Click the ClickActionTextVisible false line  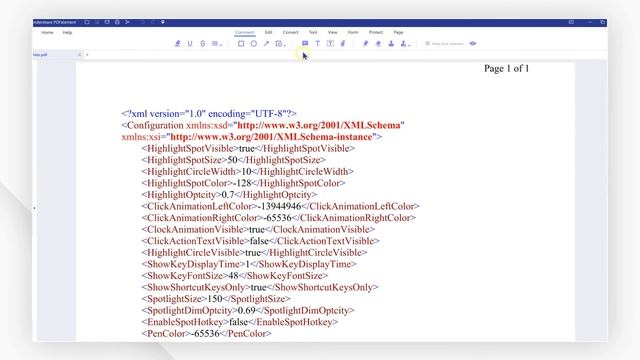point(260,241)
